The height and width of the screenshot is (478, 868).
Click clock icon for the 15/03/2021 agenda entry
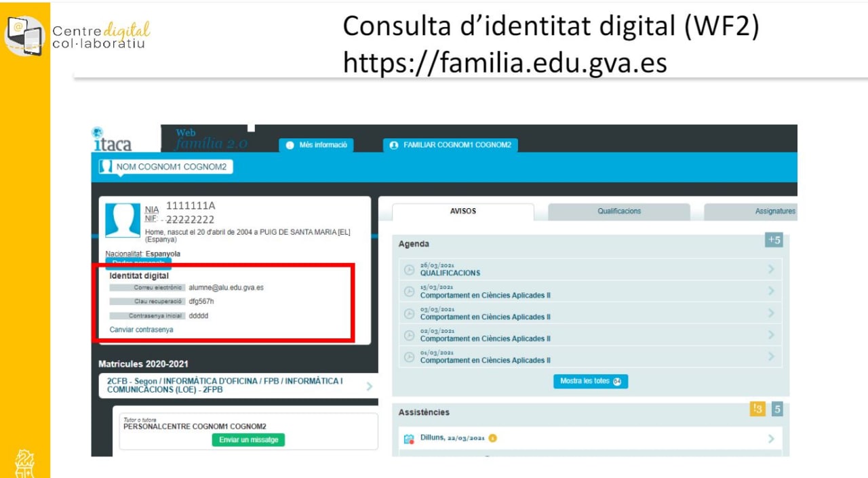tap(409, 292)
